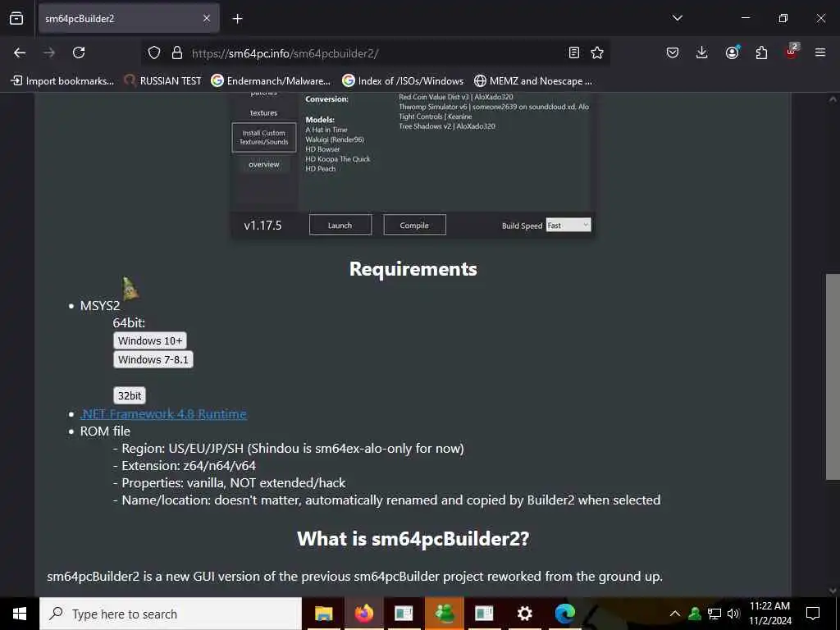
Task: Close the sm64pcBuilder2 tab
Action: (206, 18)
